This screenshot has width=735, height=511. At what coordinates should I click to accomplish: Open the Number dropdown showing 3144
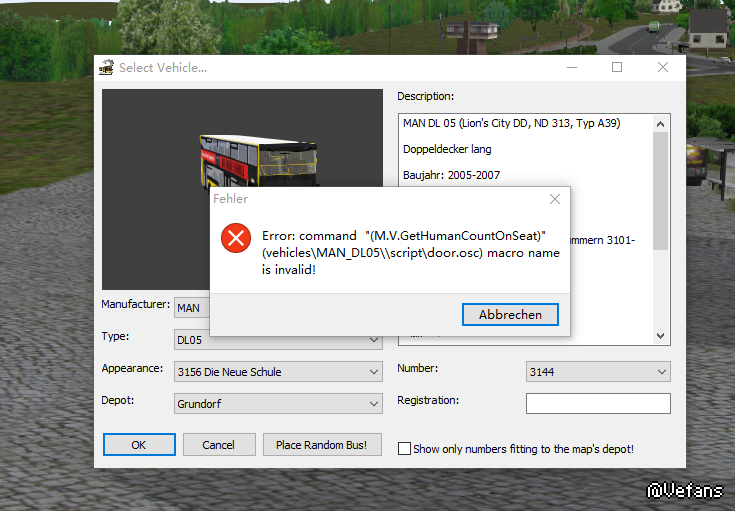pos(598,372)
